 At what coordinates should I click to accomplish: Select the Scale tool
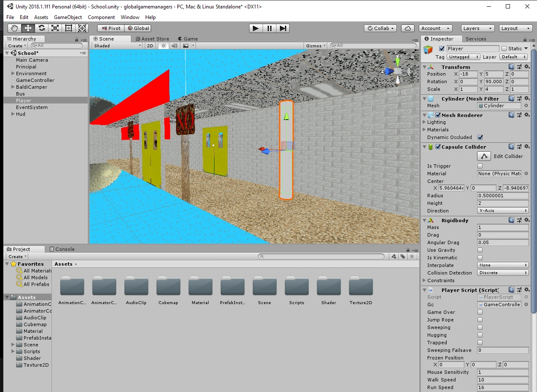[55, 28]
